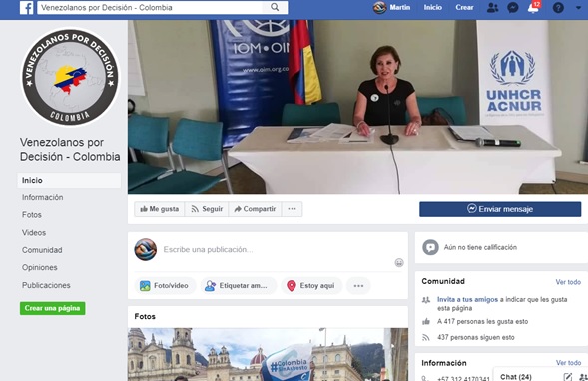Image resolution: width=588 pixels, height=381 pixels.
Task: Open the Colombia Sin Asbesto photo thumbnail
Action: point(268,354)
